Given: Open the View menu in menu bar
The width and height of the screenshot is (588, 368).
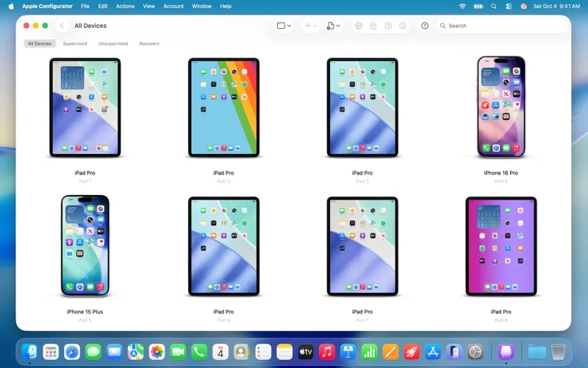Looking at the screenshot, I should (149, 6).
